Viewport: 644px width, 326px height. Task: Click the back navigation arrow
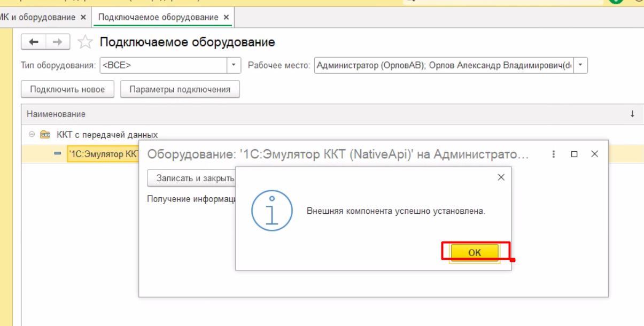point(34,42)
